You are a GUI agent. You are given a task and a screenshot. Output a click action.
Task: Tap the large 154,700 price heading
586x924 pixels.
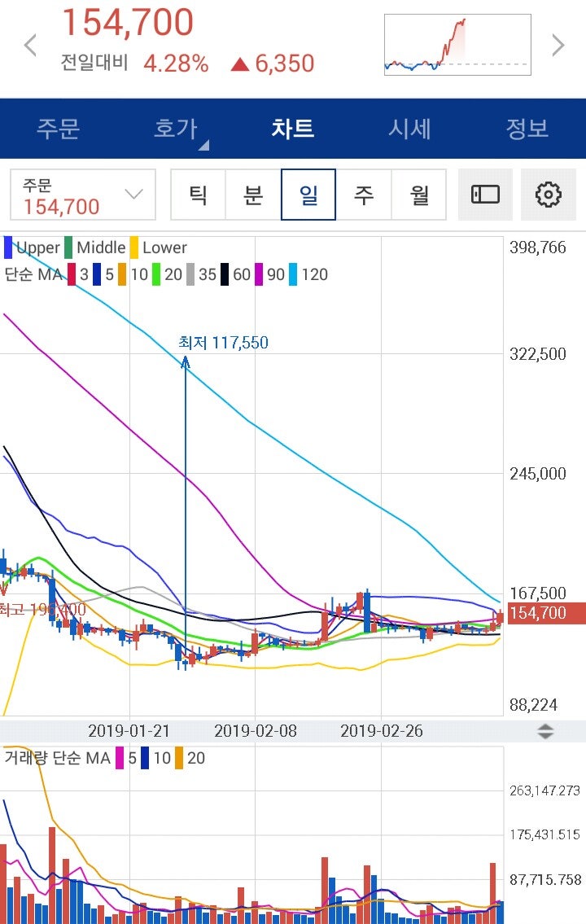point(128,23)
